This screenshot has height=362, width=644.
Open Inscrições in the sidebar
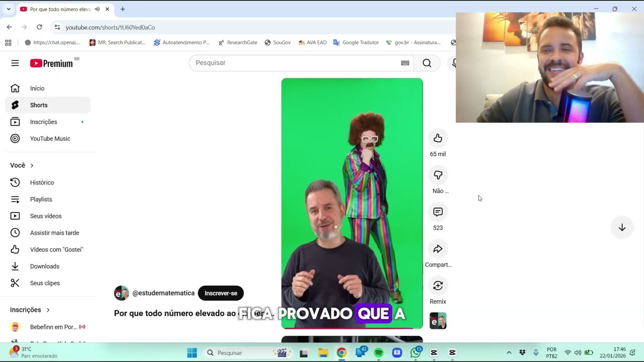coord(48,122)
